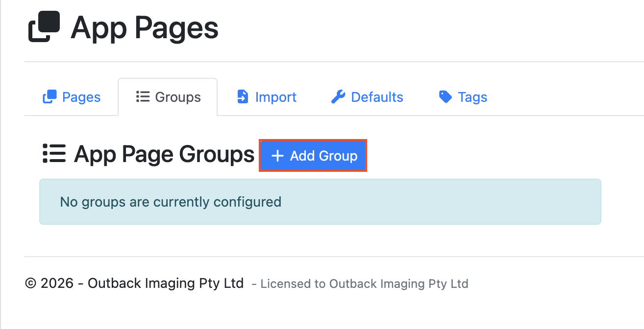
Task: Click the App Pages heading text
Action: click(x=145, y=27)
